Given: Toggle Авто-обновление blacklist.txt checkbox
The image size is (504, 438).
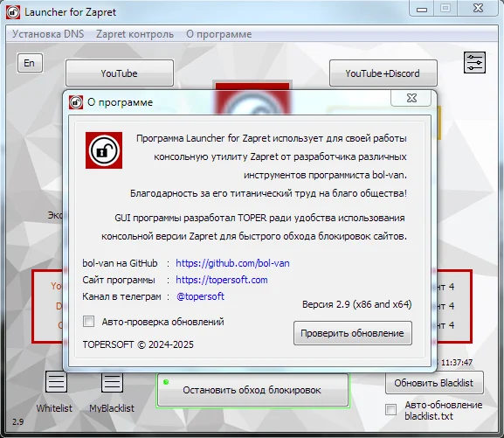Looking at the screenshot, I should point(390,409).
